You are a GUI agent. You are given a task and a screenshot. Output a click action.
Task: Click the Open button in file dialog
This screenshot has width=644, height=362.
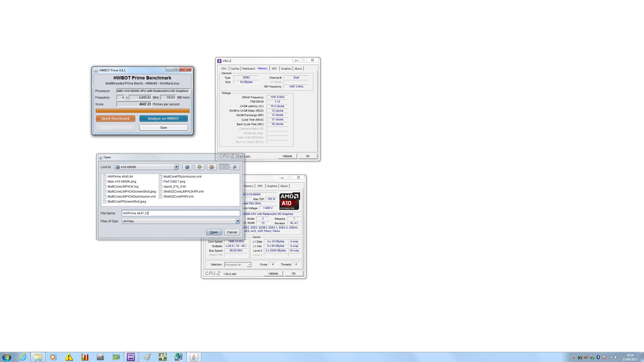tap(214, 232)
